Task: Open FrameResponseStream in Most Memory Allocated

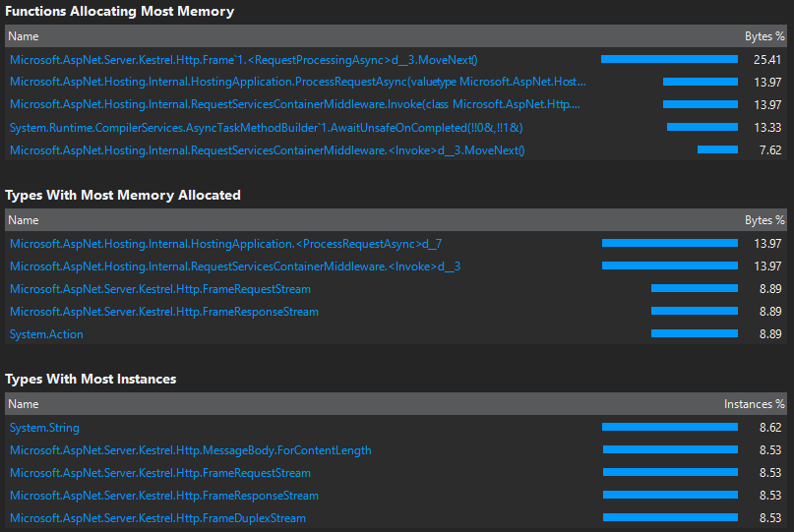Action: [164, 312]
